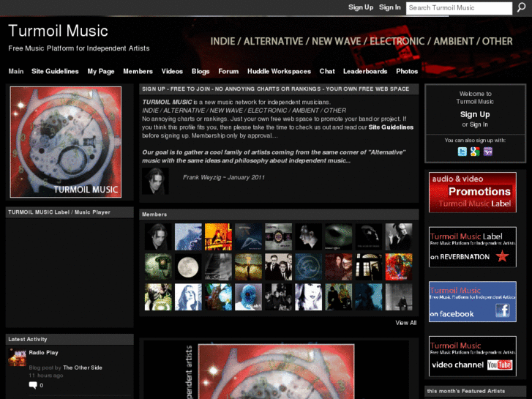Open The Other Side author link

coord(83,368)
